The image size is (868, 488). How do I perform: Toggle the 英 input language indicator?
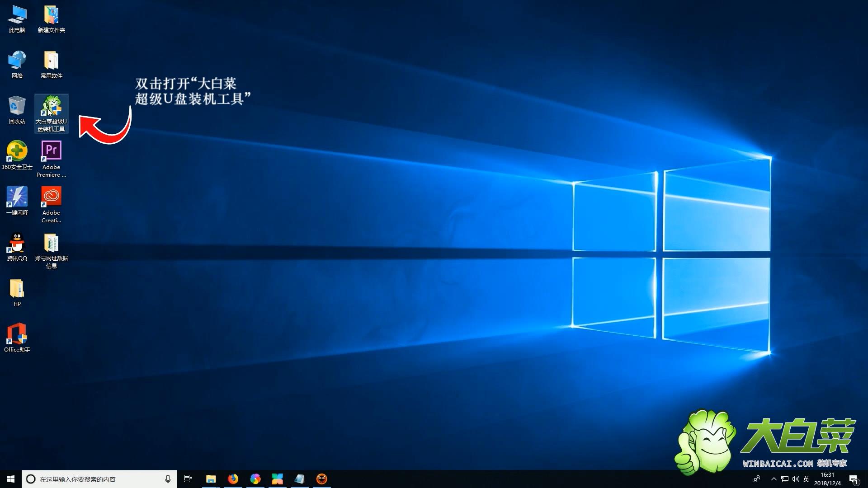[x=806, y=479]
